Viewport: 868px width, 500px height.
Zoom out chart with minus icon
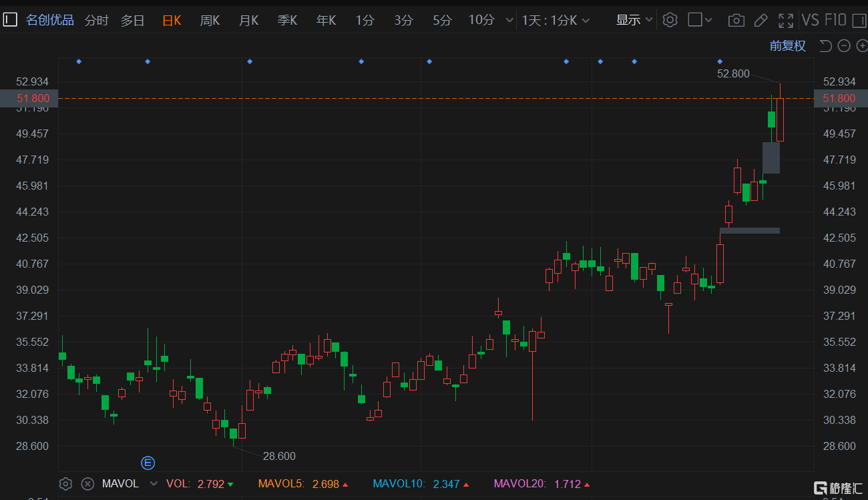tap(844, 45)
